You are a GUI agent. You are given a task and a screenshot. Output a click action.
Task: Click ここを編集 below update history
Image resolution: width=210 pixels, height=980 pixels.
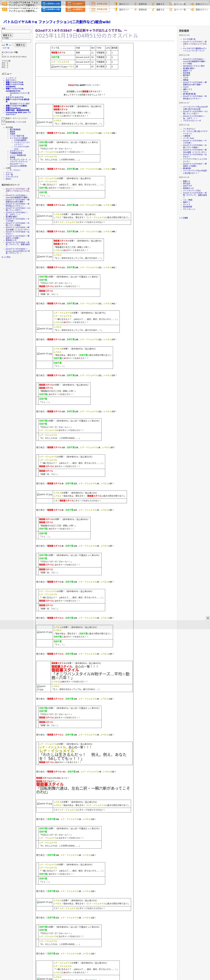coord(183,218)
